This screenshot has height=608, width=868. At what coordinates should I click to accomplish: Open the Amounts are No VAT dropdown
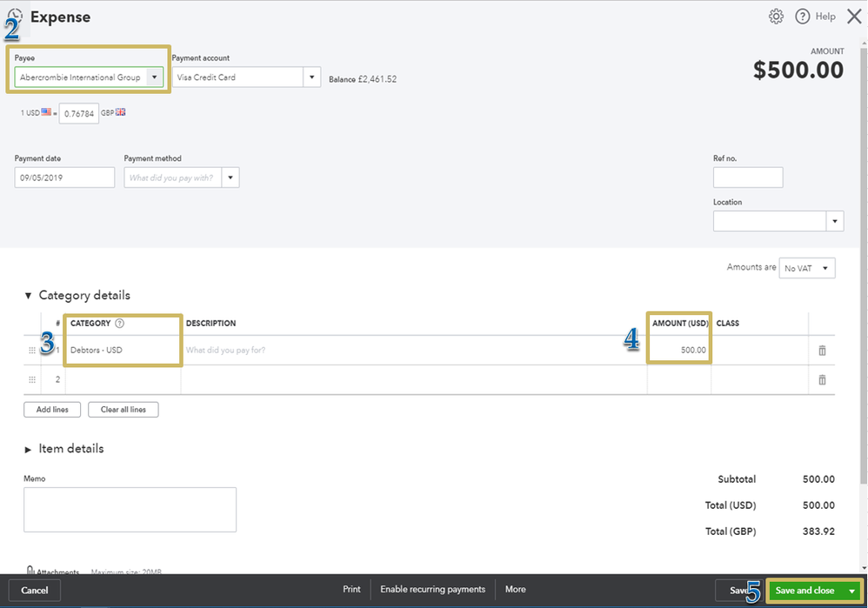807,269
